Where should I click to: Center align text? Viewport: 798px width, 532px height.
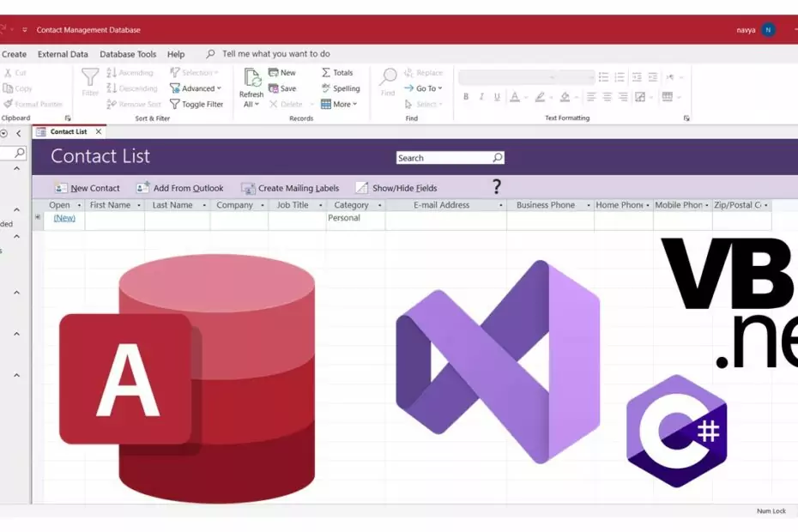[x=608, y=96]
